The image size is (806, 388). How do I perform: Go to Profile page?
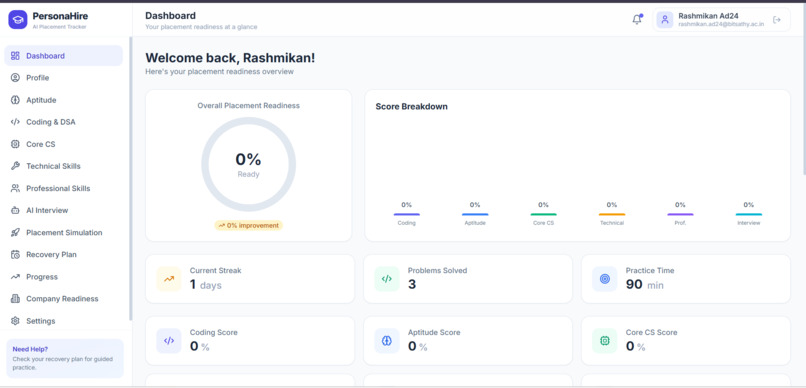(63, 78)
